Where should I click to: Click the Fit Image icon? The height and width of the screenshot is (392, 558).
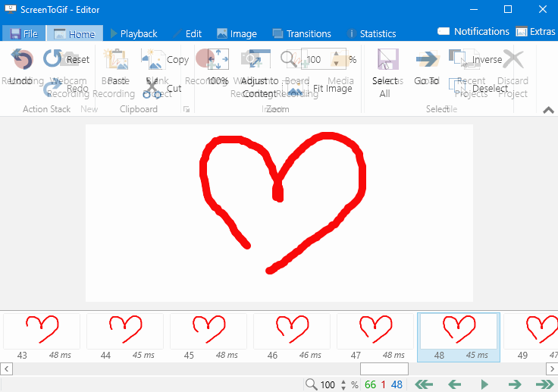point(296,88)
